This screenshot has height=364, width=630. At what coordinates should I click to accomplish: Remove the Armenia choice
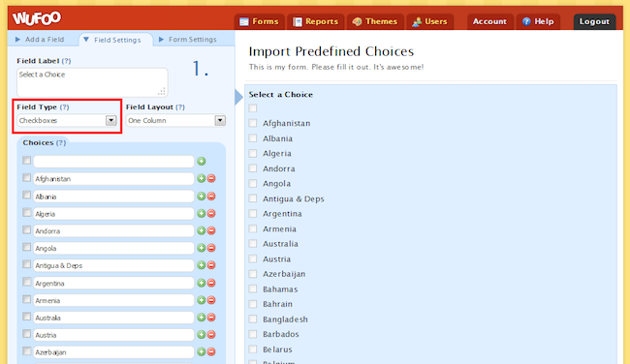[211, 300]
